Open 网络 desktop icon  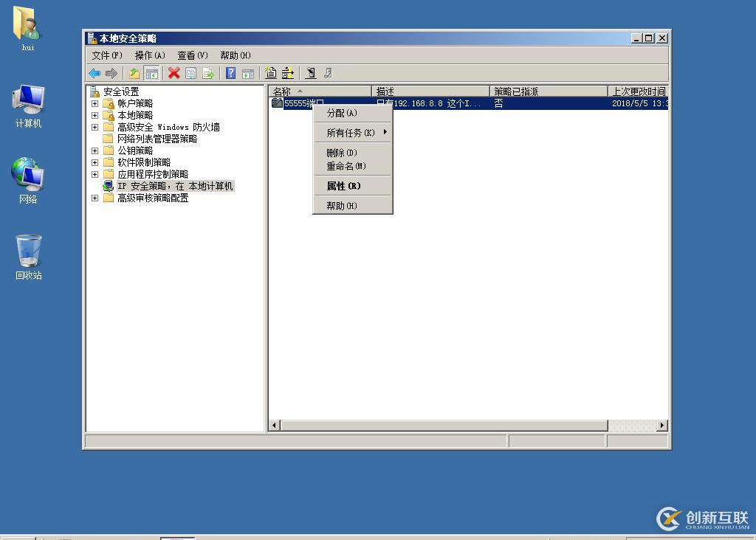[x=28, y=181]
